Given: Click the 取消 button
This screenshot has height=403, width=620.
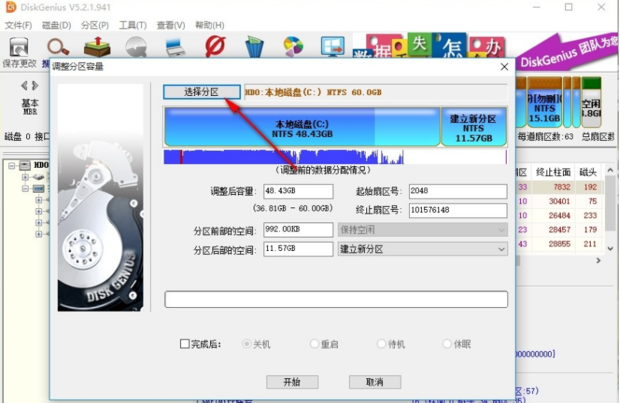Looking at the screenshot, I should (375, 382).
